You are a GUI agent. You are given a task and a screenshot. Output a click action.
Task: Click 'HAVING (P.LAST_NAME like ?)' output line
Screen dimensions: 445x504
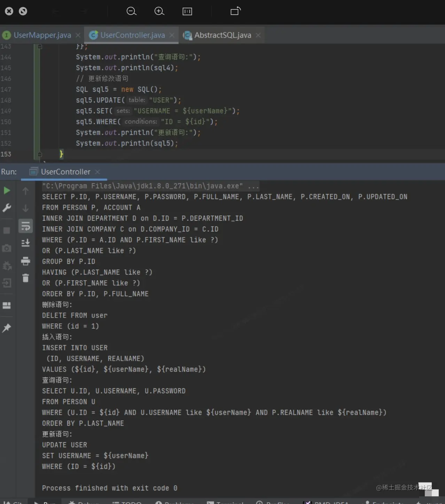coord(97,273)
